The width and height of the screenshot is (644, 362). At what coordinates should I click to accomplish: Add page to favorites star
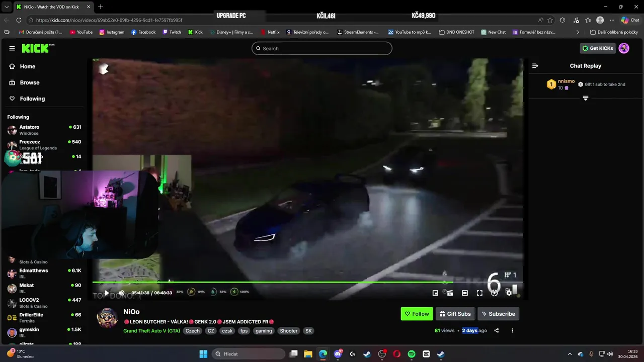pyautogui.click(x=550, y=20)
